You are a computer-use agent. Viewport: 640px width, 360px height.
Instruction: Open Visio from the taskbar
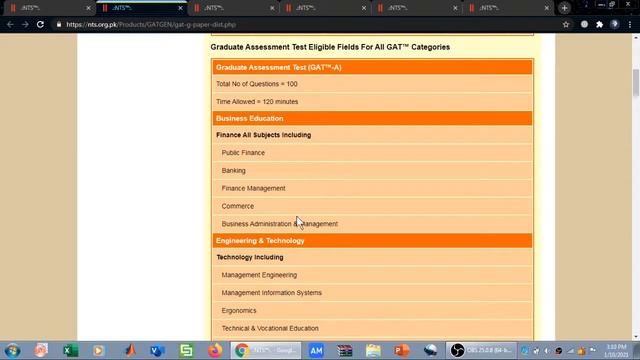pos(158,351)
